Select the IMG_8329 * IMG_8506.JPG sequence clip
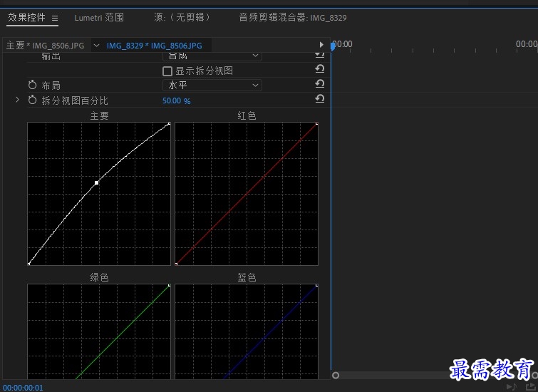This screenshot has width=538, height=392. (155, 46)
